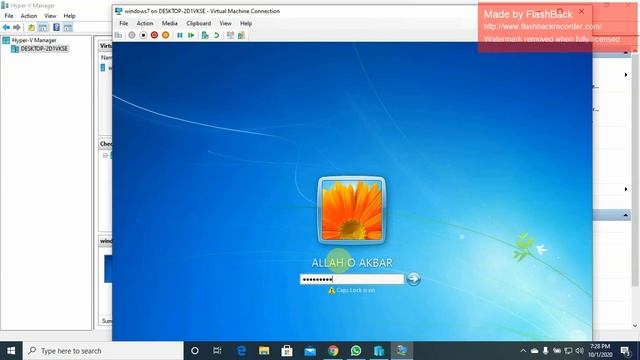Click the battery tray icon

click(x=557, y=351)
